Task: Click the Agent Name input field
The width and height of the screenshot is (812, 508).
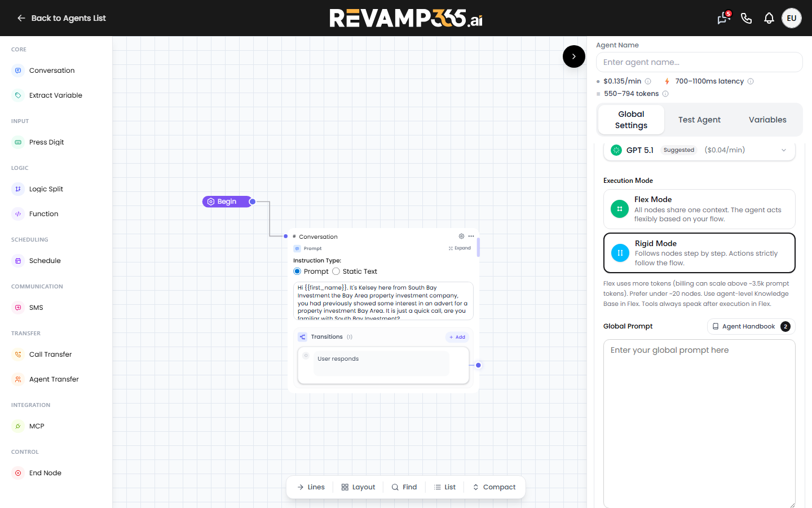Action: (x=699, y=62)
